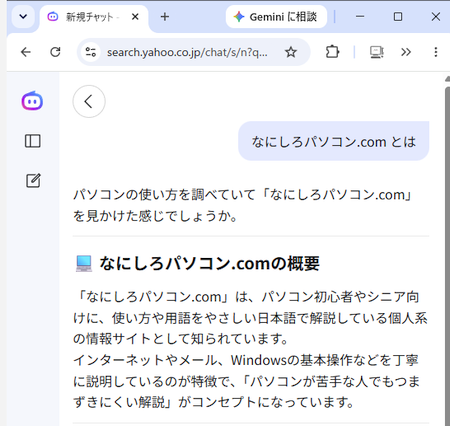450x426 pixels.
Task: Minimize the browser window
Action: click(x=360, y=16)
